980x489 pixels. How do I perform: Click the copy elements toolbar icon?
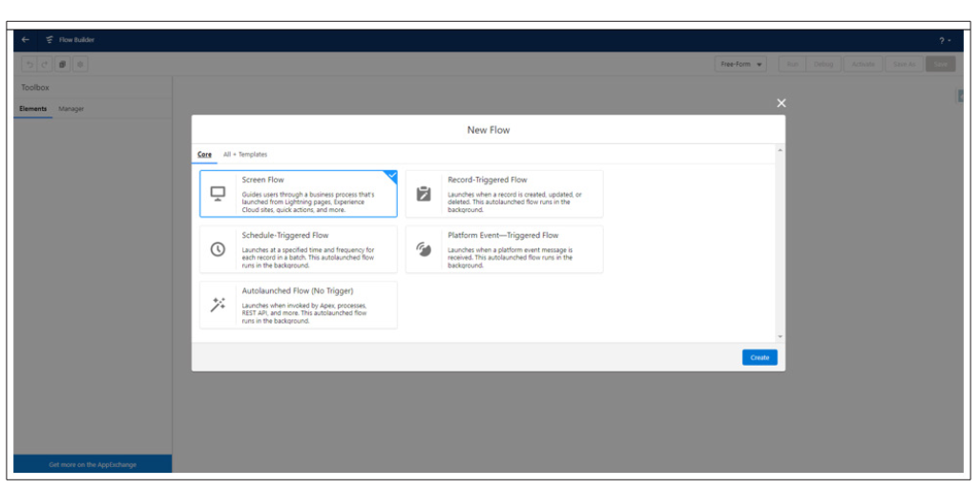pos(62,64)
